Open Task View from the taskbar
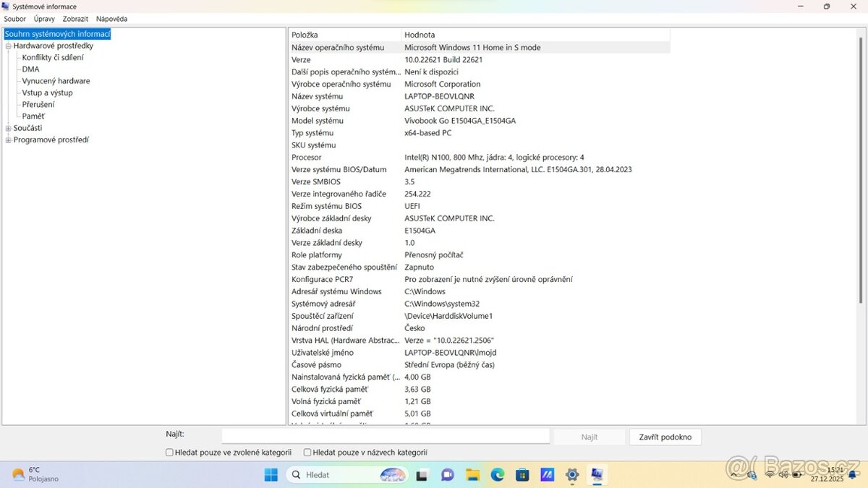The height and width of the screenshot is (488, 868). coord(422,475)
